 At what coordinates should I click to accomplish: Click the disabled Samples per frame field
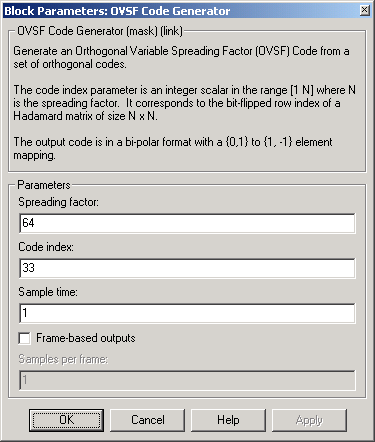(x=187, y=380)
